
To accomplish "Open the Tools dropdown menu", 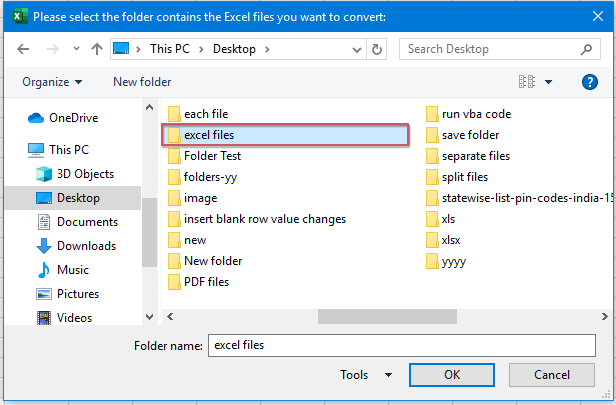I will coord(366,375).
